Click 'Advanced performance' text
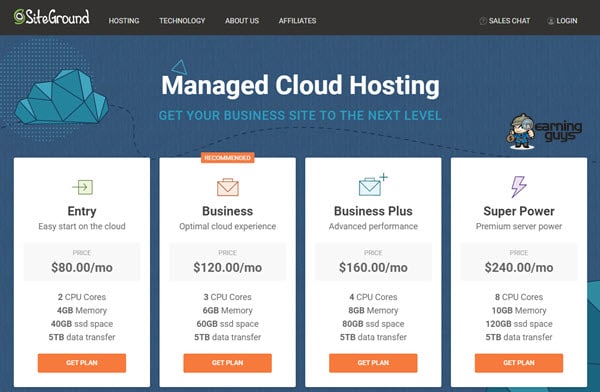The image size is (600, 392). (x=373, y=226)
